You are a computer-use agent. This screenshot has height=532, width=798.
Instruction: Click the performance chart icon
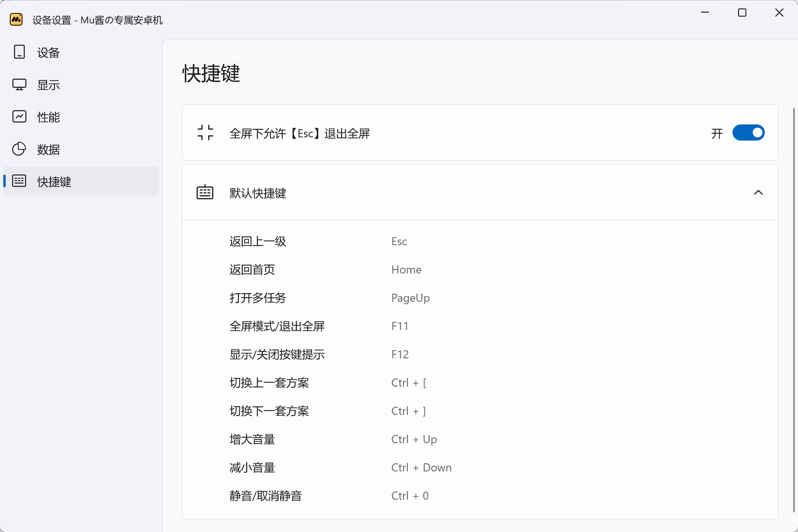tap(19, 117)
